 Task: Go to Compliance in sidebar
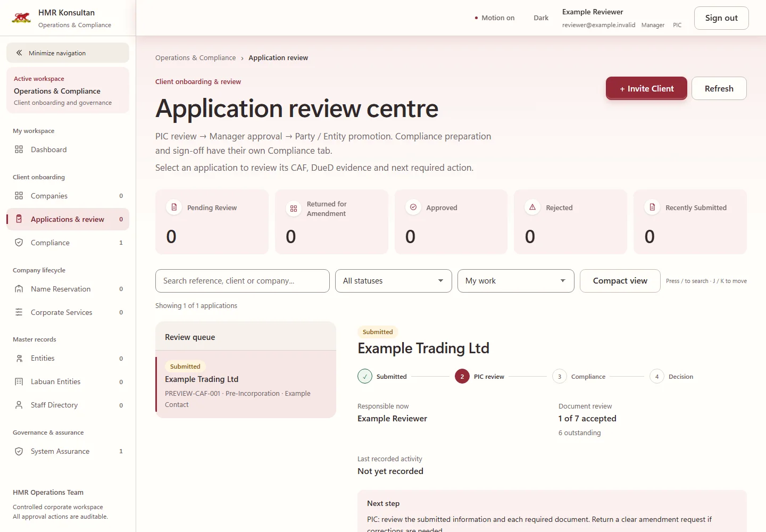pos(68,243)
